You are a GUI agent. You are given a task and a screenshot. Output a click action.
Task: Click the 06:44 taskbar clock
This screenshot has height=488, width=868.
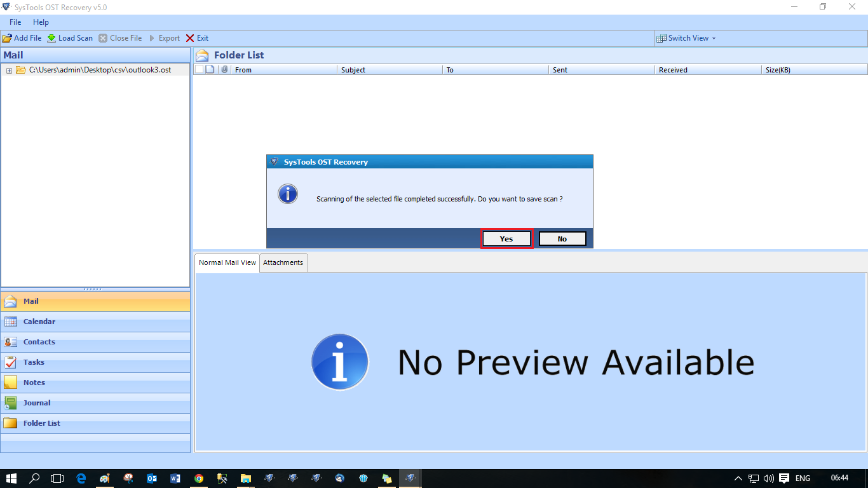839,478
